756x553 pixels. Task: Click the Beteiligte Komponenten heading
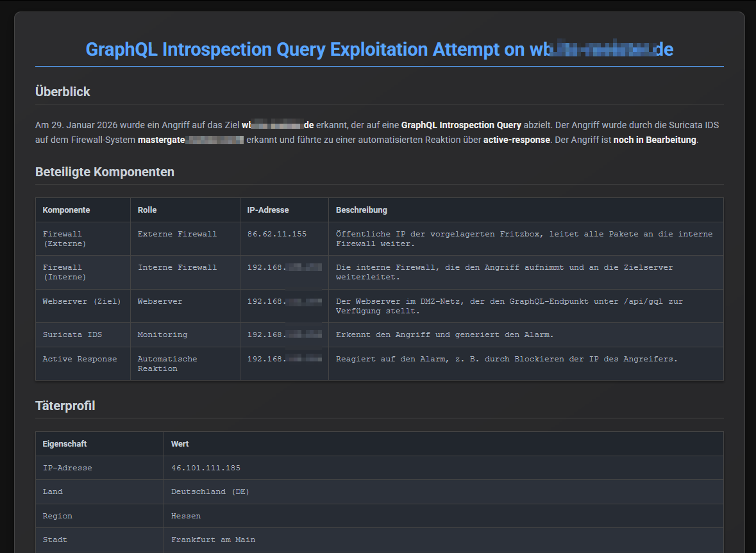coord(105,172)
